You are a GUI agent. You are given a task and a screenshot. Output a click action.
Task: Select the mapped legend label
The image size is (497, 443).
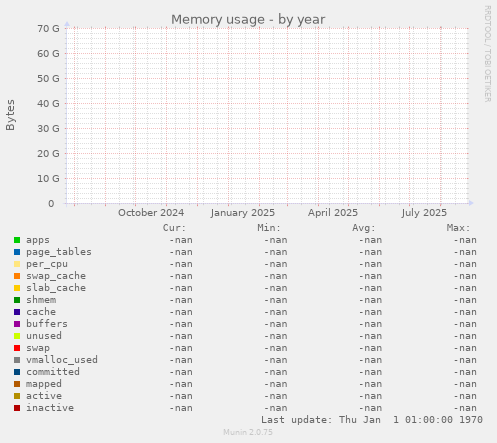(x=44, y=384)
